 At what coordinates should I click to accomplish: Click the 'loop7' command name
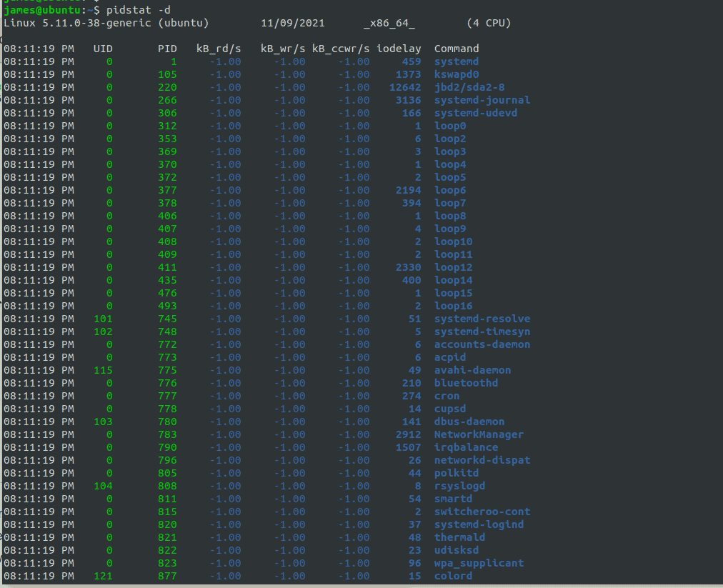[x=450, y=204]
